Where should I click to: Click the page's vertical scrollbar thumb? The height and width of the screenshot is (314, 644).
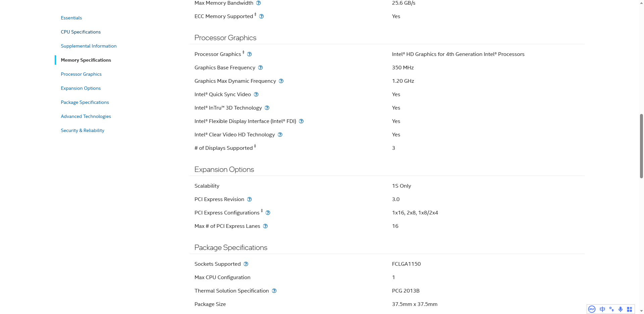(641, 146)
